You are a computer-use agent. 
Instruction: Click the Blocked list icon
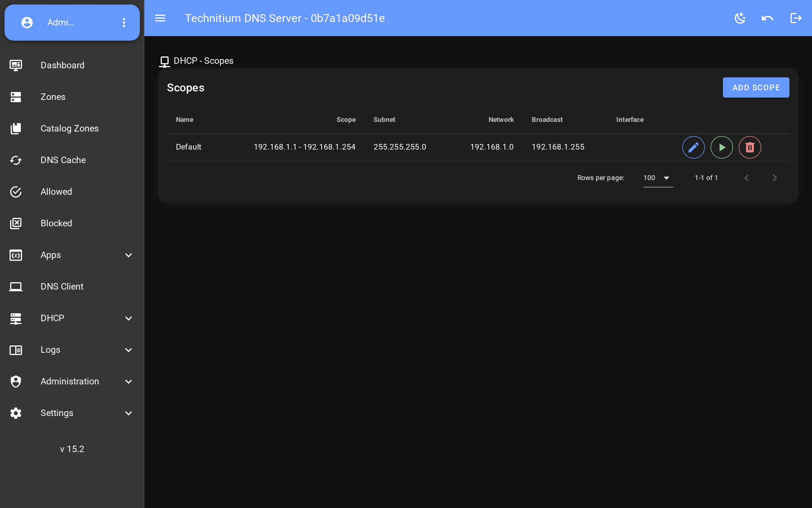[x=16, y=224]
